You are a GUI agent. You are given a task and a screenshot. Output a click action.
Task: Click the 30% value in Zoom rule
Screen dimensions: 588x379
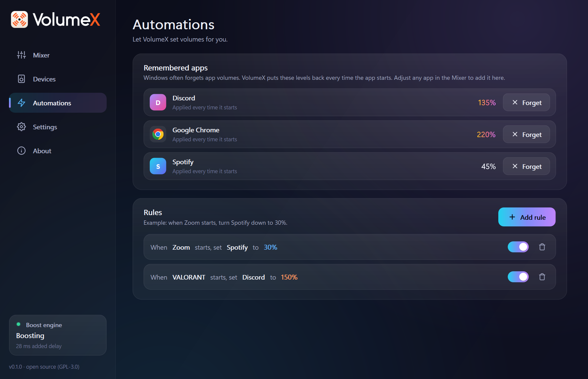pos(270,247)
